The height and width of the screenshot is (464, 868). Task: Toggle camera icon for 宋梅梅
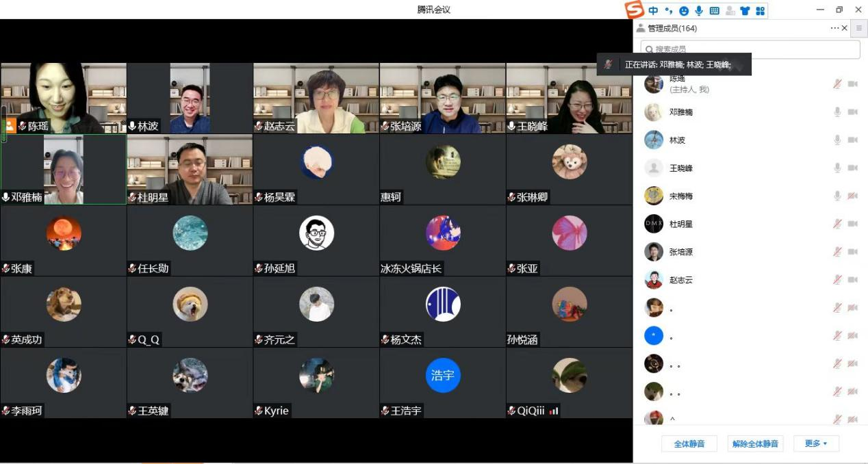[x=852, y=196]
